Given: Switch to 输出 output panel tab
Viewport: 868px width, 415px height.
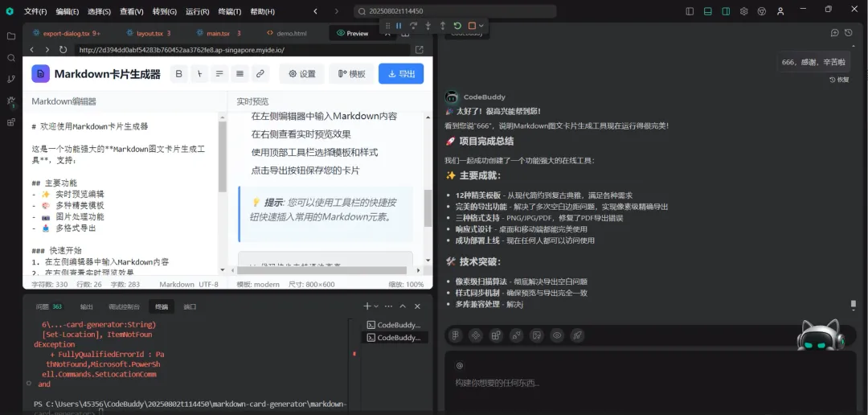Looking at the screenshot, I should point(86,306).
